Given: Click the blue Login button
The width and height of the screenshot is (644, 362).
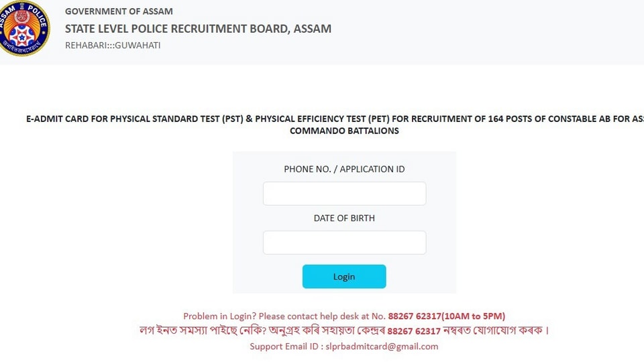Looking at the screenshot, I should click(x=344, y=277).
